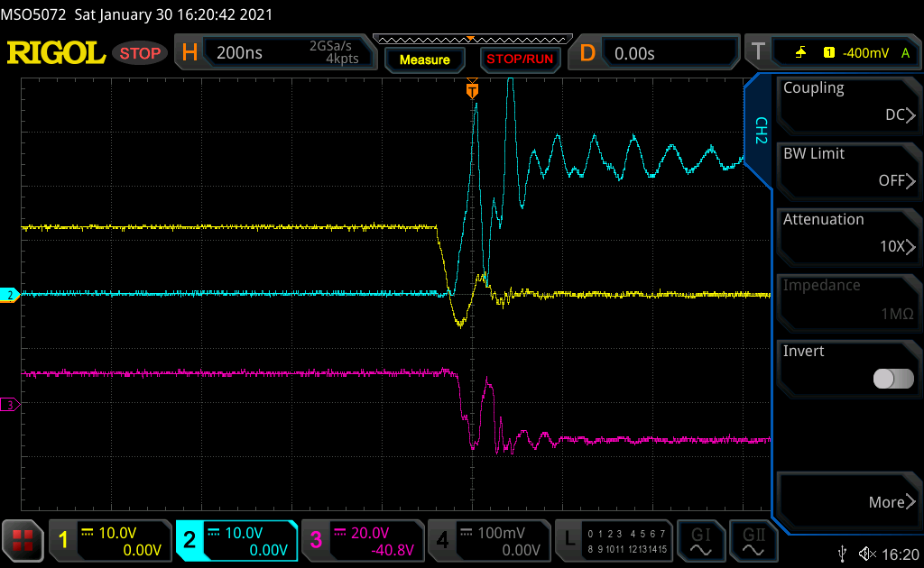Click the channel 1 10.0V scale value
Image resolution: width=924 pixels, height=568 pixels.
[x=117, y=533]
